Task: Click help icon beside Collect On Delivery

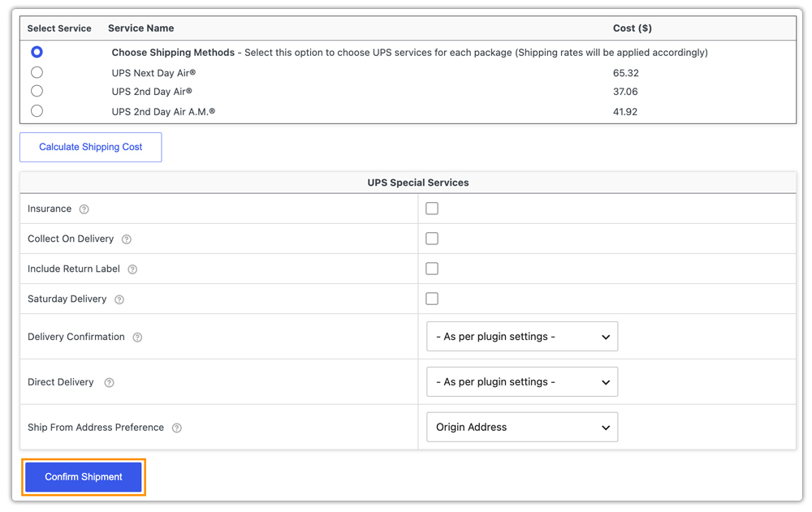Action: (x=127, y=239)
